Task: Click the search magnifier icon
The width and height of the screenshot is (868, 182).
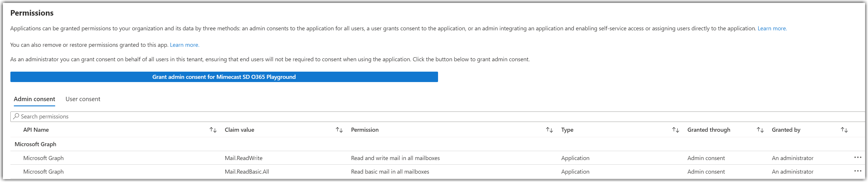Action: click(16, 116)
